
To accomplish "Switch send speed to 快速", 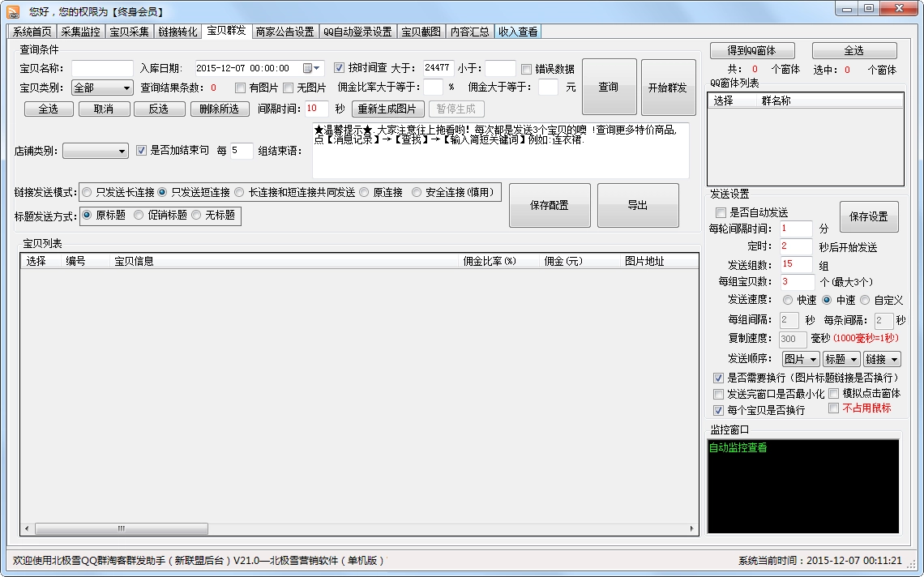I will 787,300.
